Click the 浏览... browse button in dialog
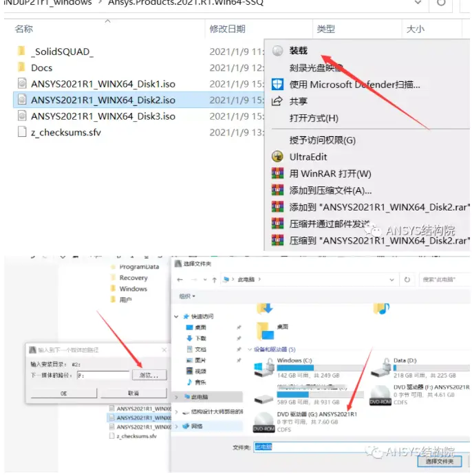 [x=149, y=375]
